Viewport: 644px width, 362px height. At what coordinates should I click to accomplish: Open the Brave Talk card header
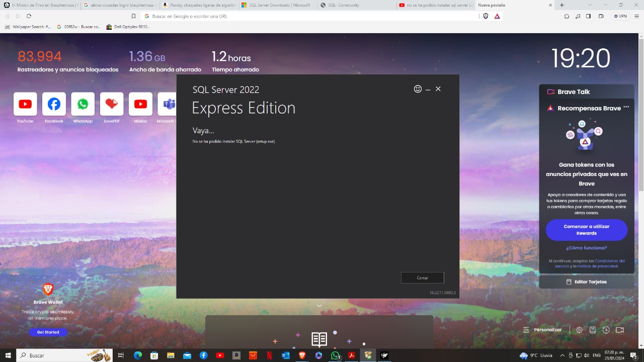[x=587, y=92]
